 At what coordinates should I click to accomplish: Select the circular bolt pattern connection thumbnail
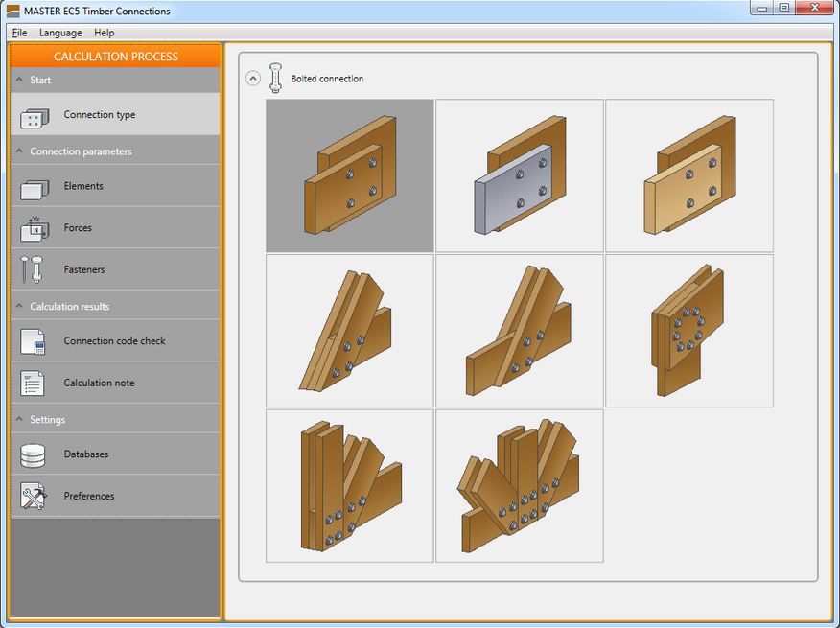tap(688, 331)
